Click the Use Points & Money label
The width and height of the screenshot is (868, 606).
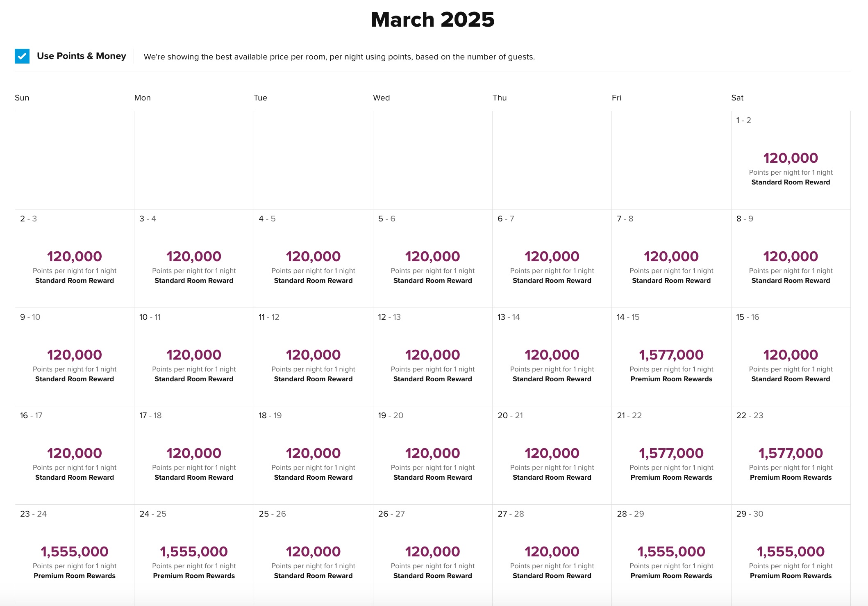click(x=81, y=56)
